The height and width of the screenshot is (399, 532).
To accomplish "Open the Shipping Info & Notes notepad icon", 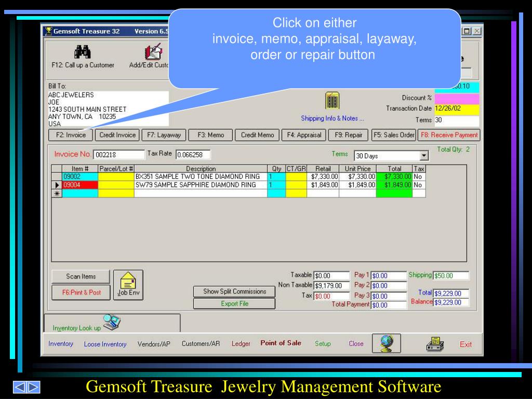I will tap(332, 100).
